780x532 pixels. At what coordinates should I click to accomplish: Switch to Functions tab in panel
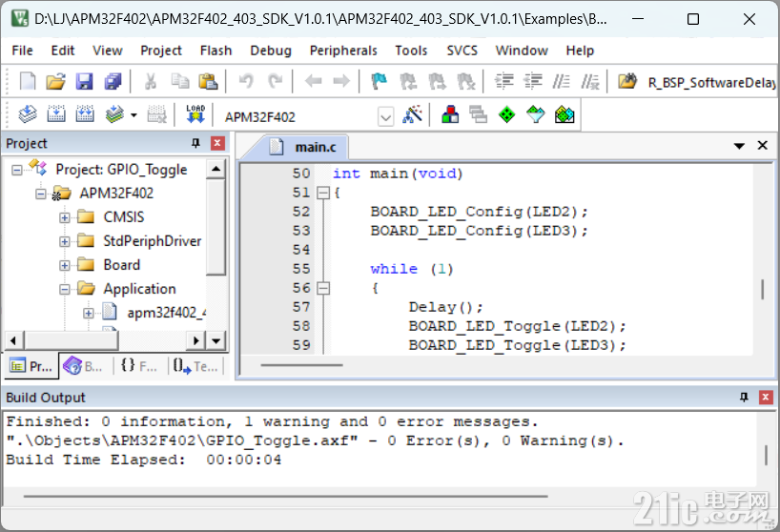coord(139,366)
